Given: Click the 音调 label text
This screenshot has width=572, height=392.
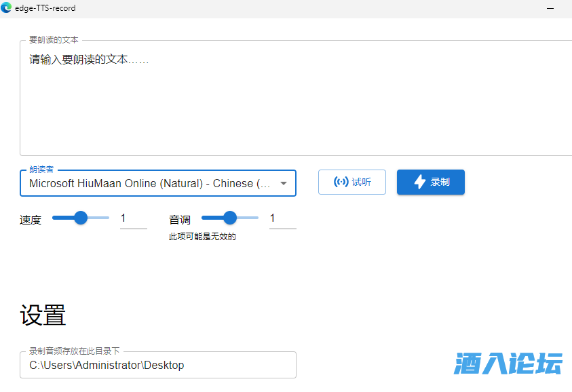Looking at the screenshot, I should point(180,220).
